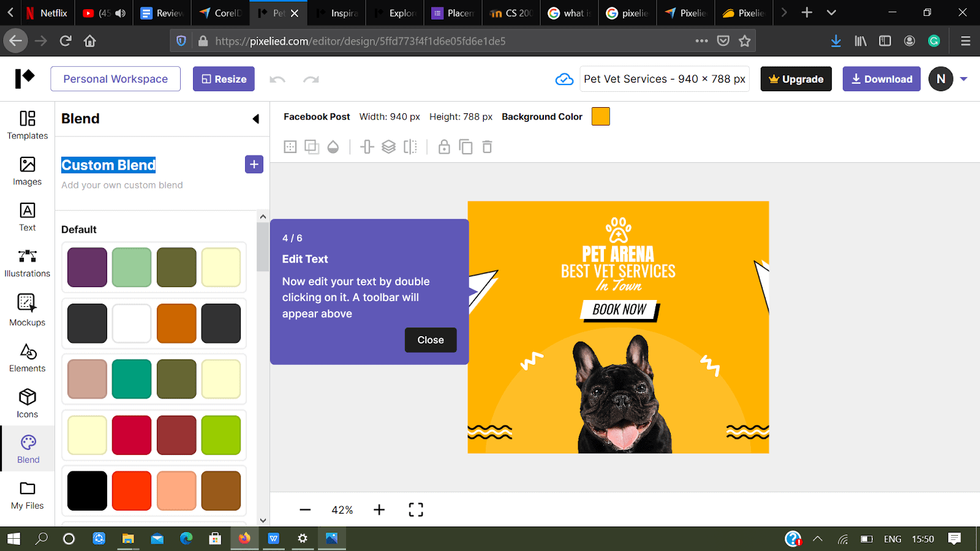Click the Resize button
This screenshot has width=980, height=551.
(224, 79)
